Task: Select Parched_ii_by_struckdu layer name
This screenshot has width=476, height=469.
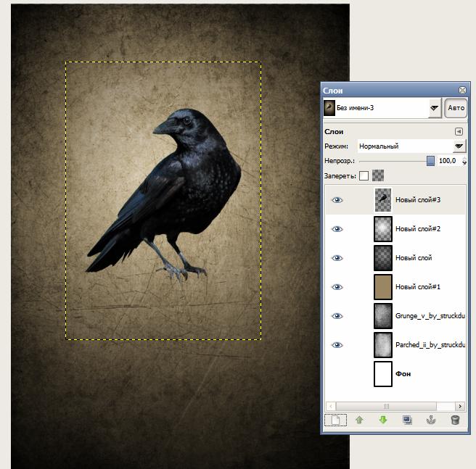Action: [x=430, y=345]
